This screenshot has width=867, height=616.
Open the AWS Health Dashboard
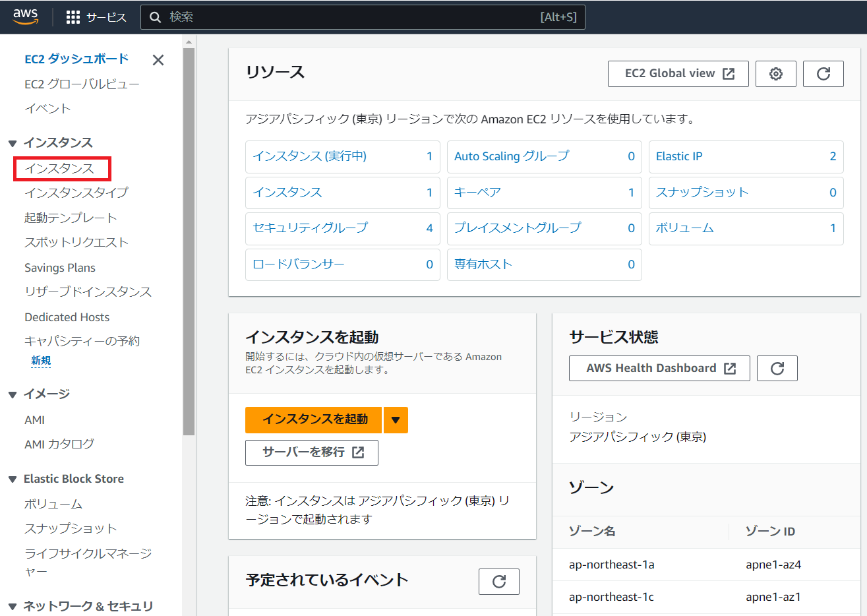point(659,368)
